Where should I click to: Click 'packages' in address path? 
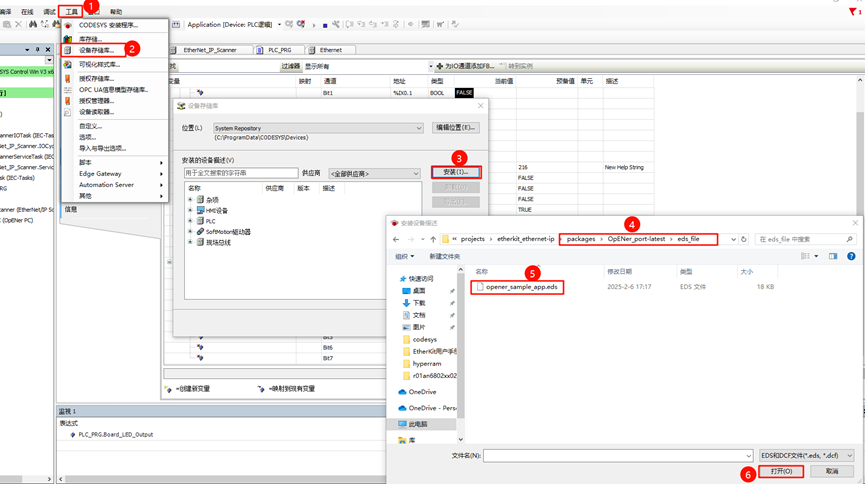581,239
